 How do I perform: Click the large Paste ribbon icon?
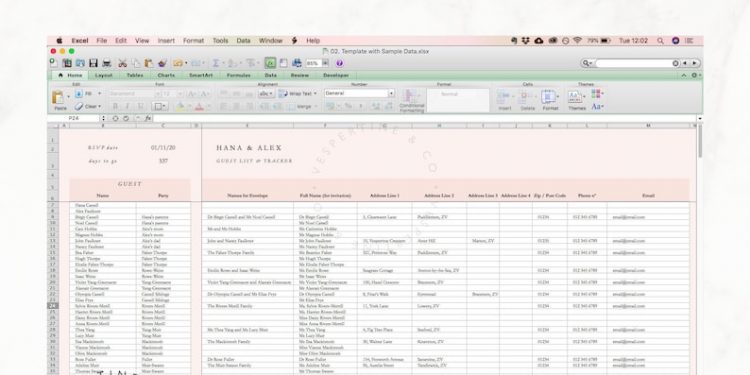point(59,97)
